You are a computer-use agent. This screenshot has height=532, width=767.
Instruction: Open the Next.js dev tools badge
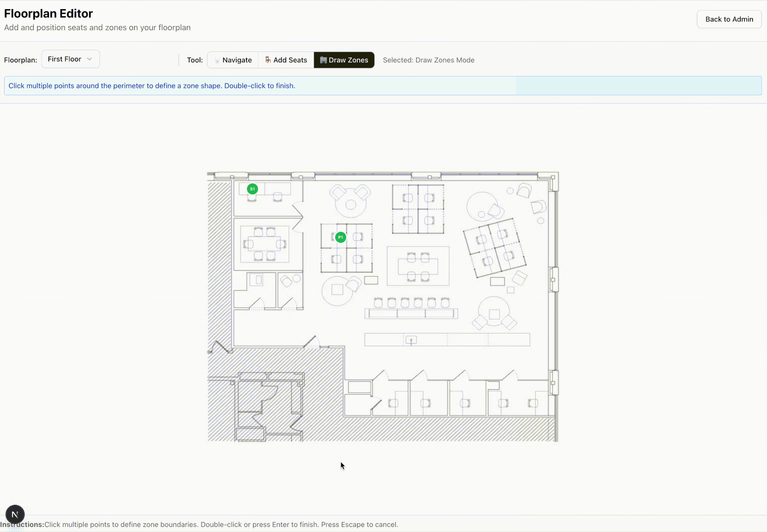[x=15, y=514]
